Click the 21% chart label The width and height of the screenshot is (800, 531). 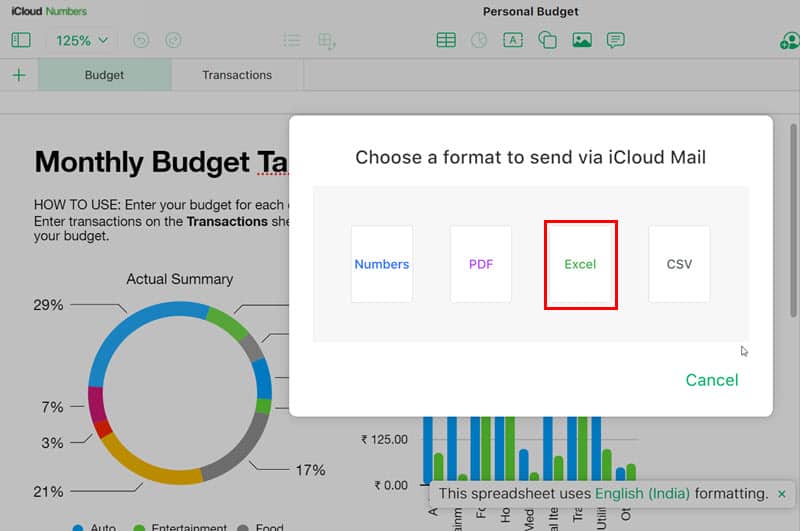tap(48, 492)
